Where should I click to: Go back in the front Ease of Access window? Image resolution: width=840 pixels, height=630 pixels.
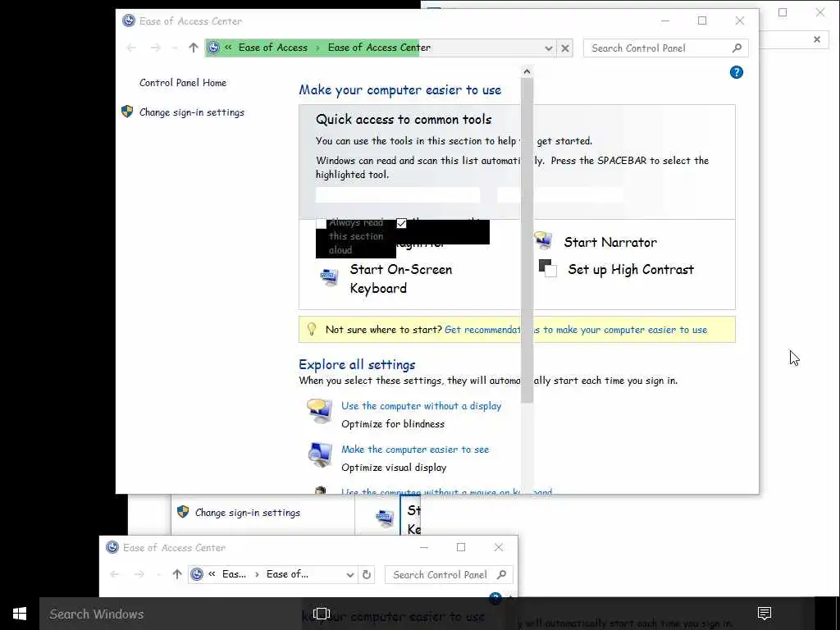pyautogui.click(x=131, y=48)
